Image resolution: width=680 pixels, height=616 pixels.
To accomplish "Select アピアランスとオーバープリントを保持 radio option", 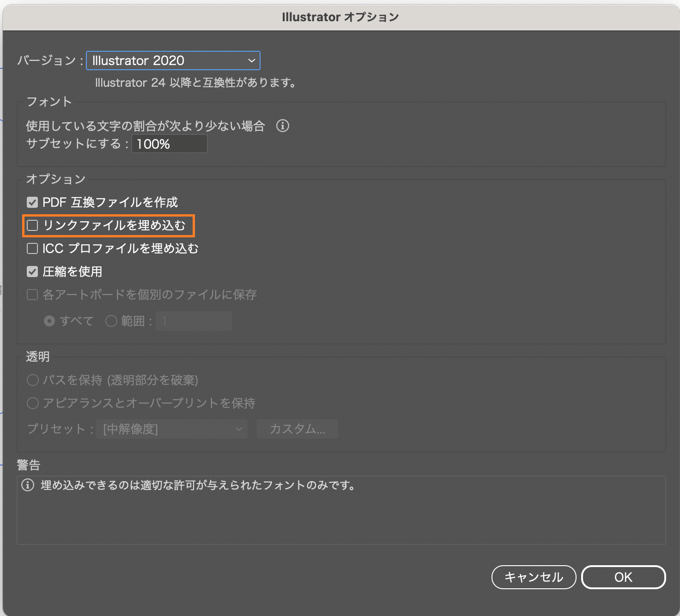I will tap(32, 403).
